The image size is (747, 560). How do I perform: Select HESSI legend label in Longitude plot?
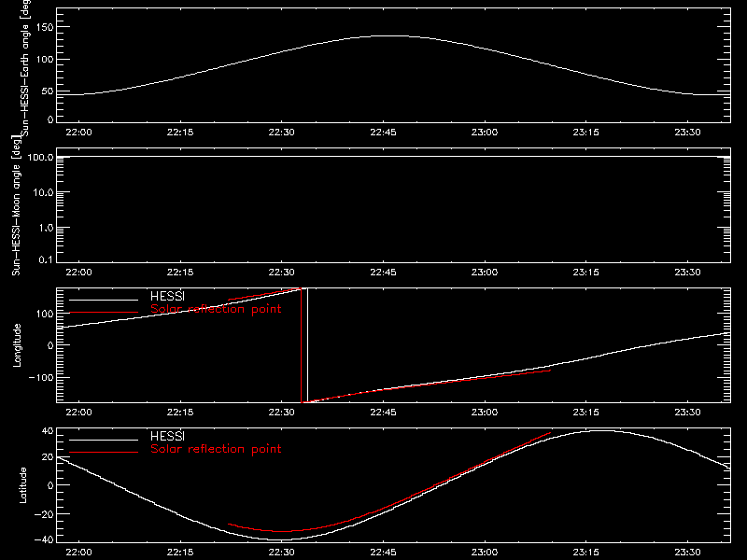pyautogui.click(x=167, y=296)
